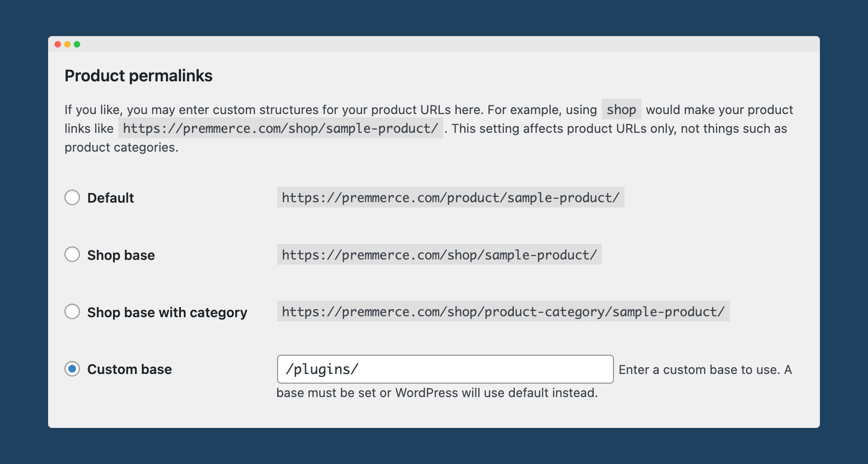The height and width of the screenshot is (464, 868).
Task: Select the Custom base option
Action: point(72,369)
